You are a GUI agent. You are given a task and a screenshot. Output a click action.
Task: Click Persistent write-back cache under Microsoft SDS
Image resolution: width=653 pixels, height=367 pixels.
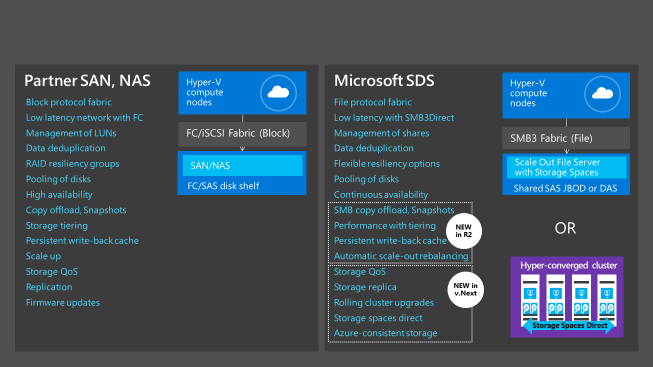click(x=390, y=240)
